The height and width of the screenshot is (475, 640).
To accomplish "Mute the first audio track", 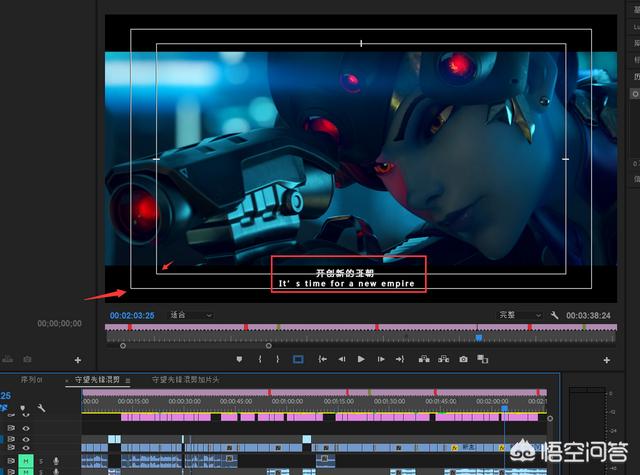I will point(26,461).
